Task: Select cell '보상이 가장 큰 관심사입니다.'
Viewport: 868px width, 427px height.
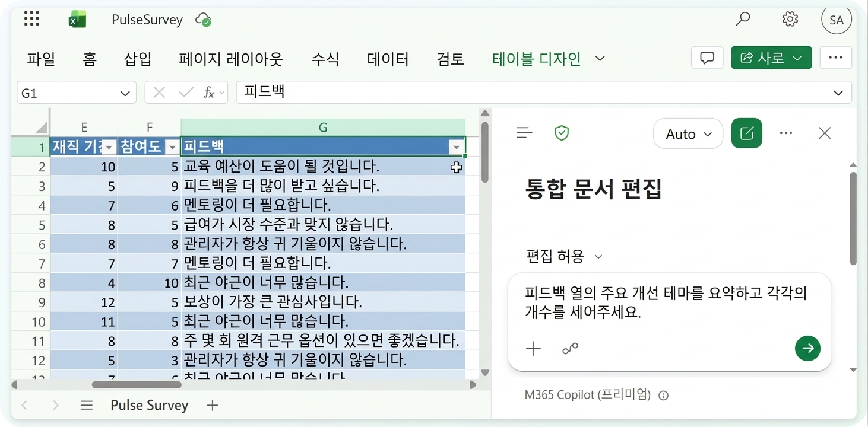Action: 323,302
